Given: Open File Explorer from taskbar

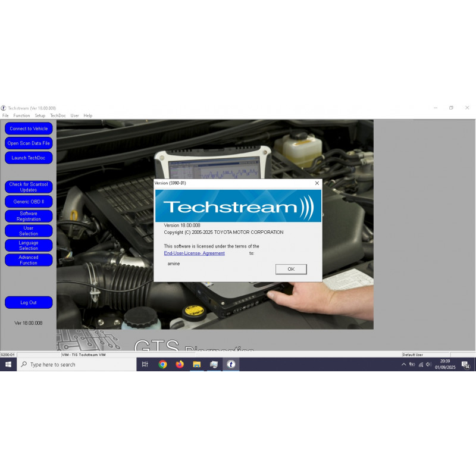Looking at the screenshot, I should click(197, 364).
